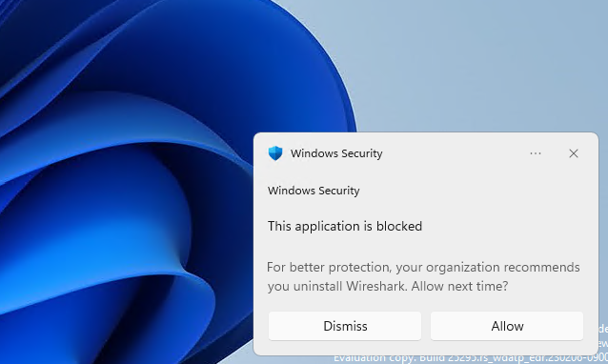Click the Dismiss button
608x364 pixels.
pyautogui.click(x=345, y=326)
